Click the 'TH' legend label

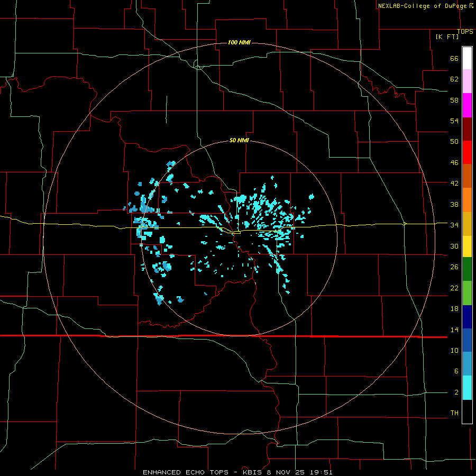click(x=454, y=413)
